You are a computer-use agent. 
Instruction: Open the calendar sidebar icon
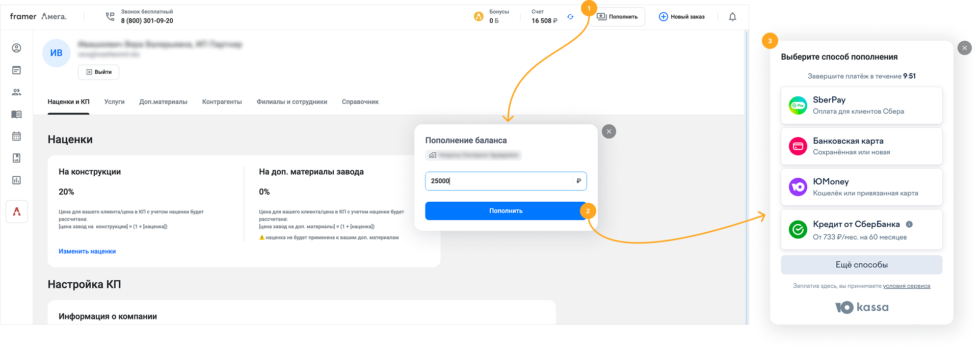tap(16, 136)
